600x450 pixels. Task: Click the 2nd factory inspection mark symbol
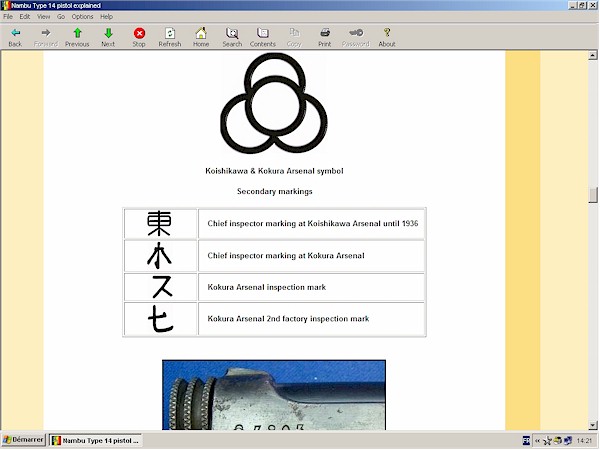tap(161, 318)
